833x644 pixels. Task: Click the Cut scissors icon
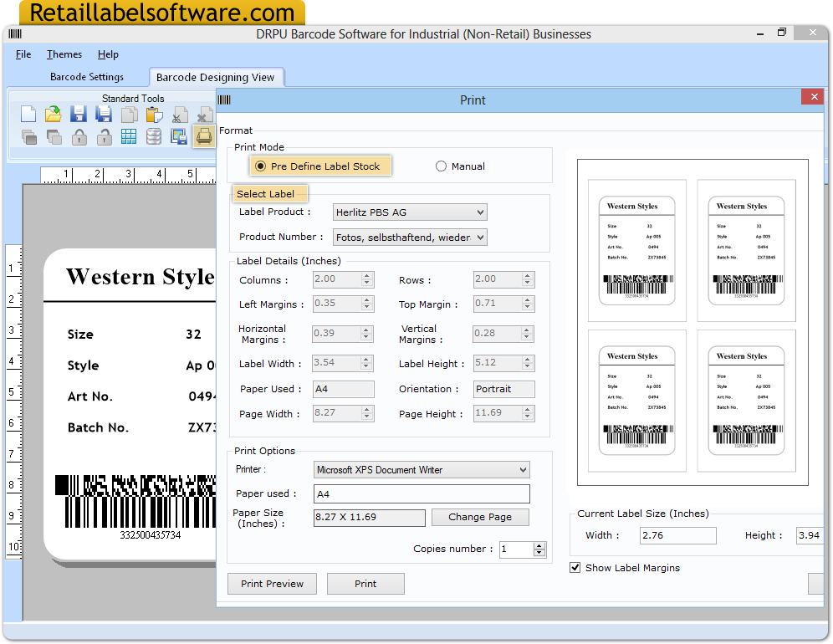[179, 115]
